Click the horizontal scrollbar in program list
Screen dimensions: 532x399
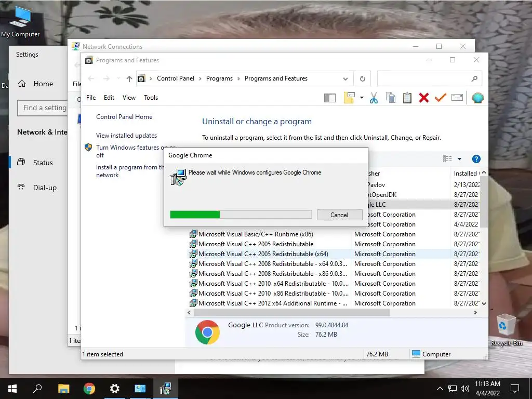[292, 312]
